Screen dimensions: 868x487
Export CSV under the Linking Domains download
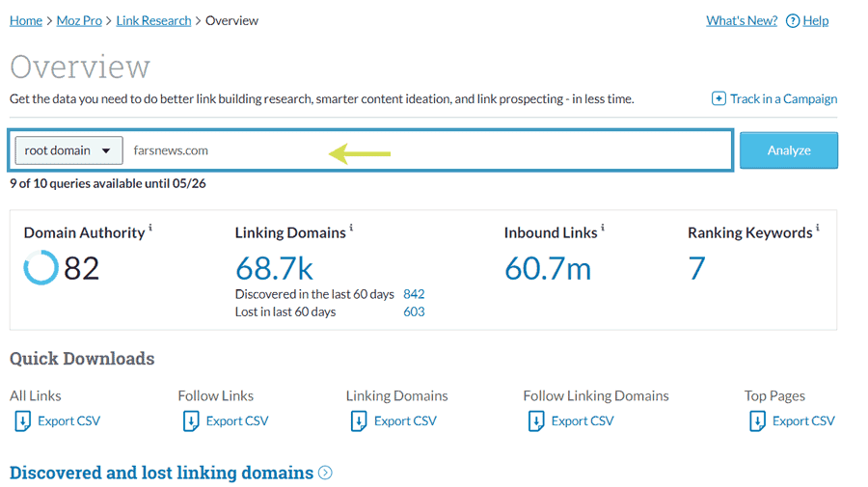pos(406,421)
